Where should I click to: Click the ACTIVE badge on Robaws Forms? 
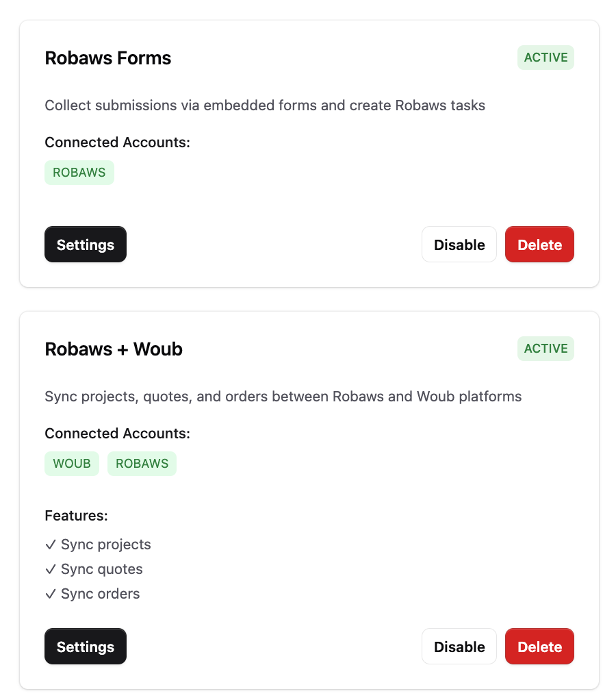pos(546,58)
